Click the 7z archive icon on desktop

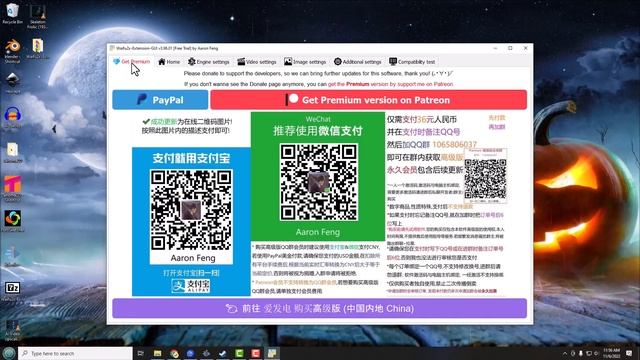[13, 291]
